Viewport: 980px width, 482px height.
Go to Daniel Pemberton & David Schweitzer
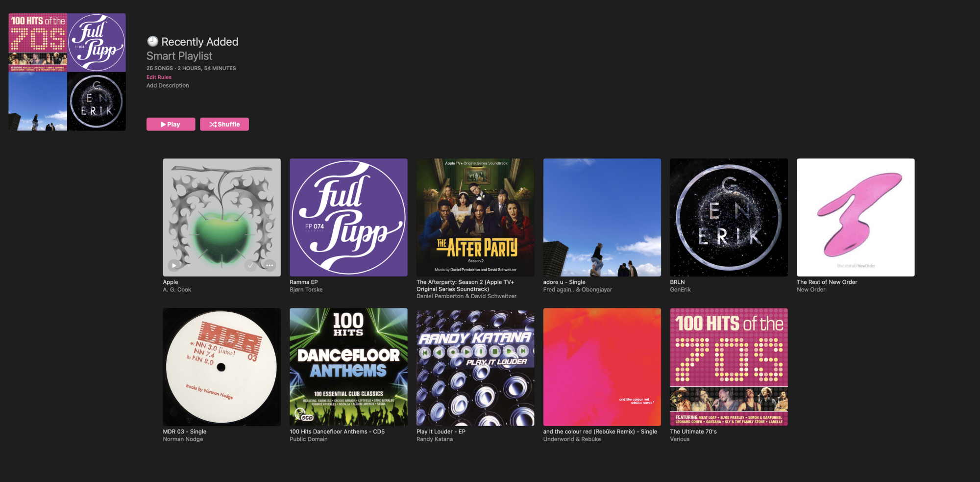point(466,296)
